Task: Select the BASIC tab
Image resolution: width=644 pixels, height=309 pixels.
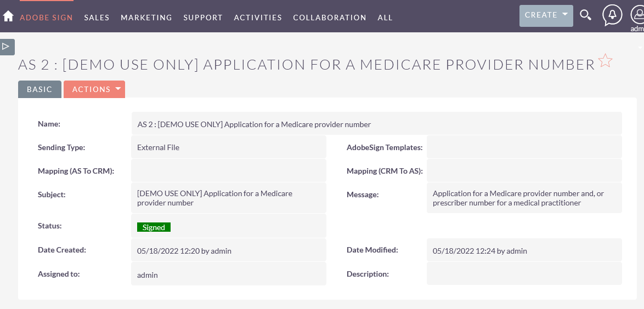Action: coord(39,89)
